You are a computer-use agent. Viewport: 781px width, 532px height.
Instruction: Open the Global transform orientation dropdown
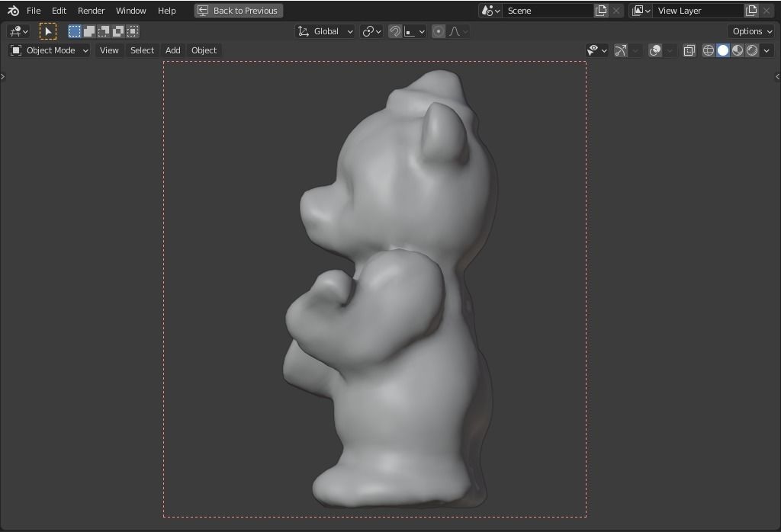coord(325,31)
